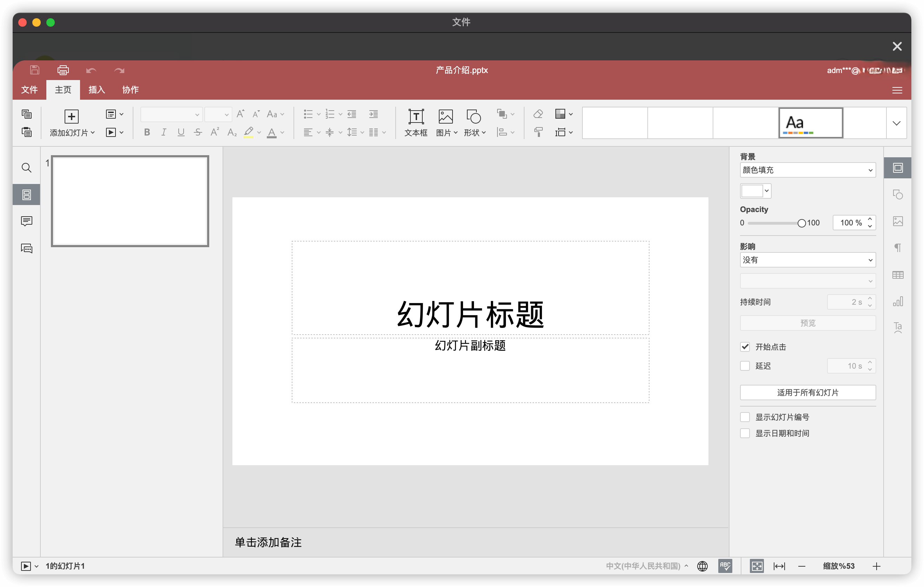
Task: Open language selector 中文(中华人民共和国)
Action: point(647,566)
